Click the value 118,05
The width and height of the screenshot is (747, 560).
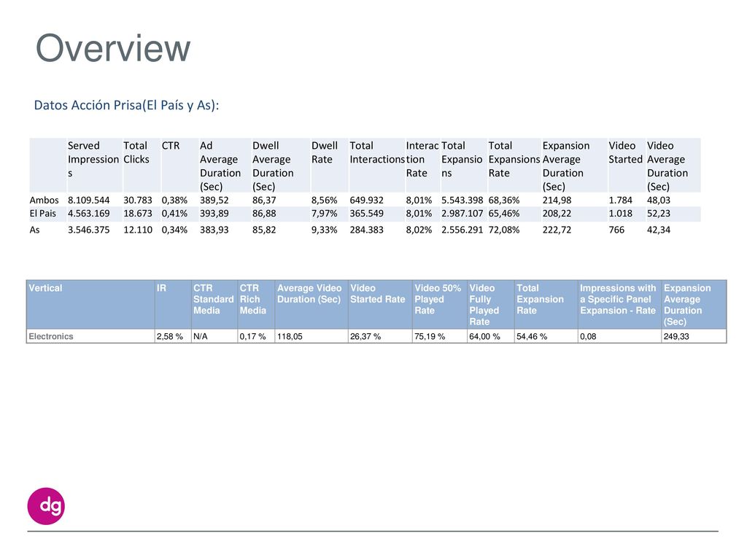pos(290,337)
